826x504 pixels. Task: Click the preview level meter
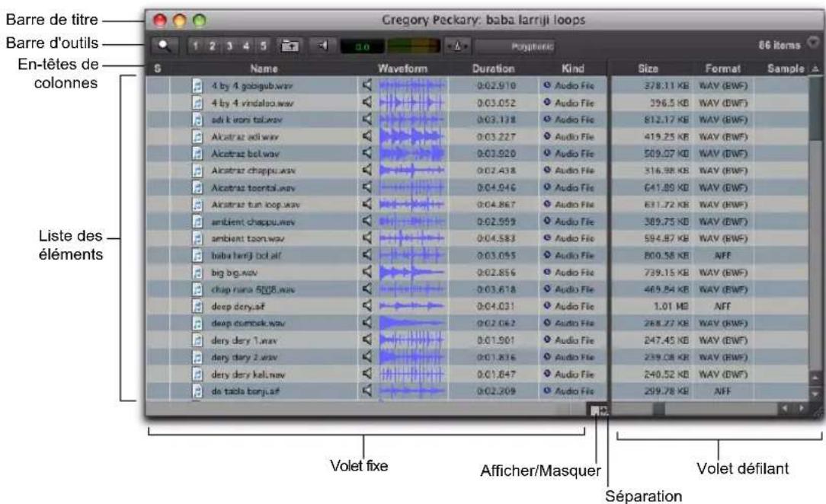(x=413, y=47)
